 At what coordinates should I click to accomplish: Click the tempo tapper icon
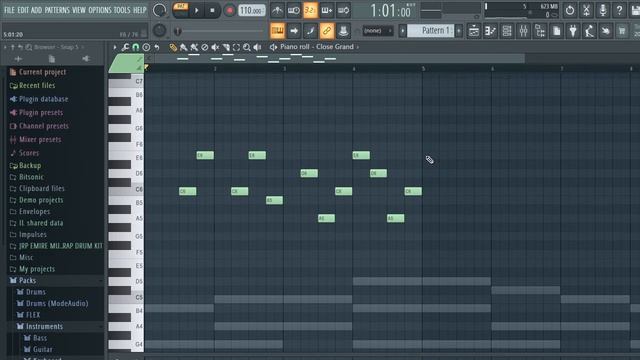(589, 31)
